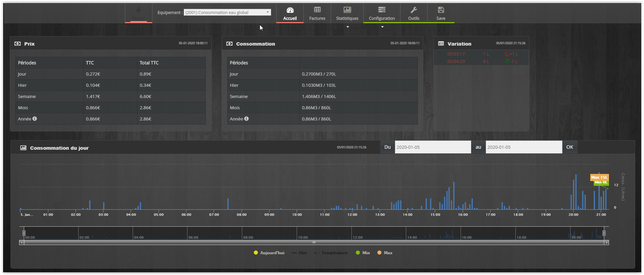Click the Variation panel list icon

tap(441, 44)
